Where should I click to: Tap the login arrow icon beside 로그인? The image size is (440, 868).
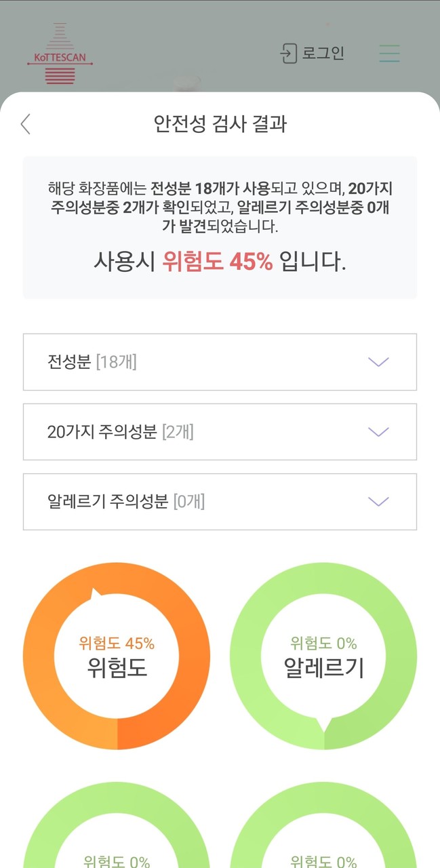(290, 52)
